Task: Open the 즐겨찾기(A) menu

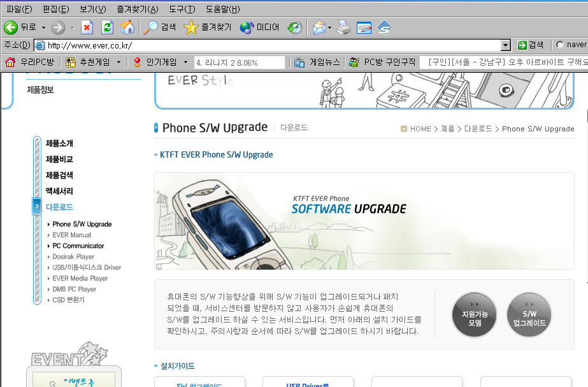Action: [x=138, y=9]
